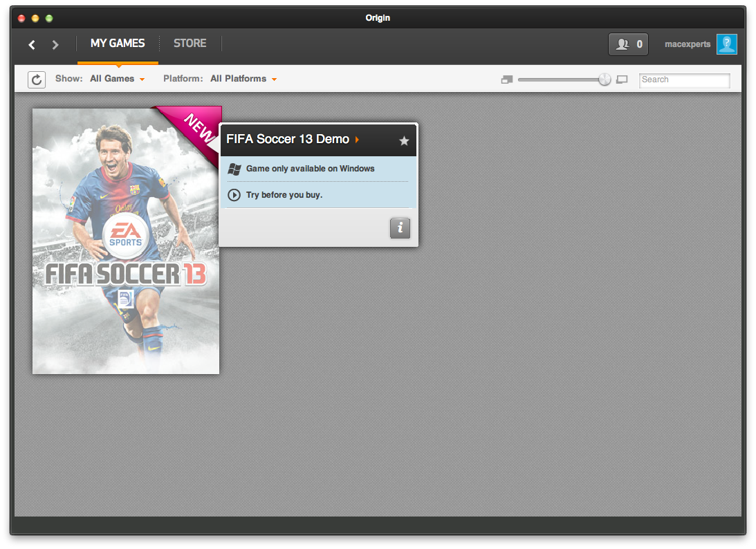Image resolution: width=756 pixels, height=549 pixels.
Task: Click the large thumbnails size icon
Action: pos(622,80)
